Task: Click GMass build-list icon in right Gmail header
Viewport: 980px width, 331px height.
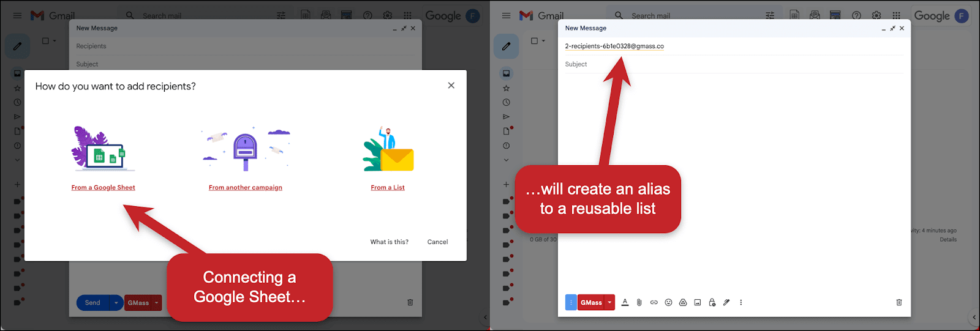Action: coord(835,15)
